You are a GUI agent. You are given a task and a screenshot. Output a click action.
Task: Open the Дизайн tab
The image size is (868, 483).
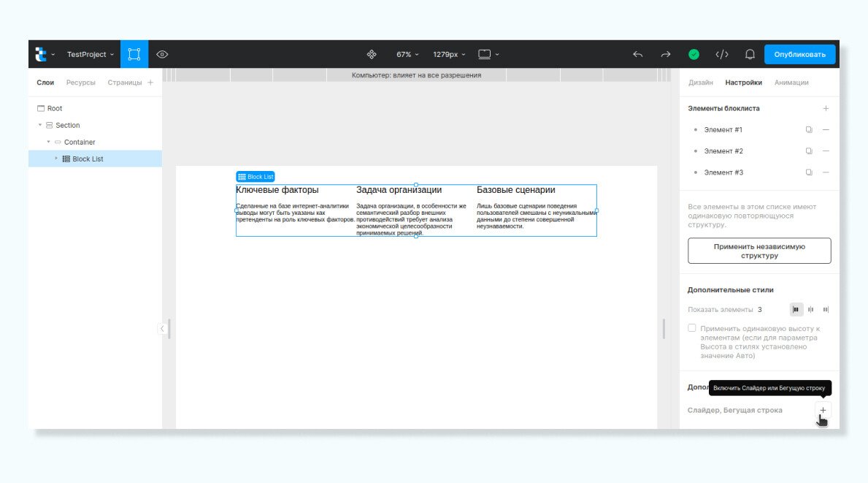tap(700, 83)
